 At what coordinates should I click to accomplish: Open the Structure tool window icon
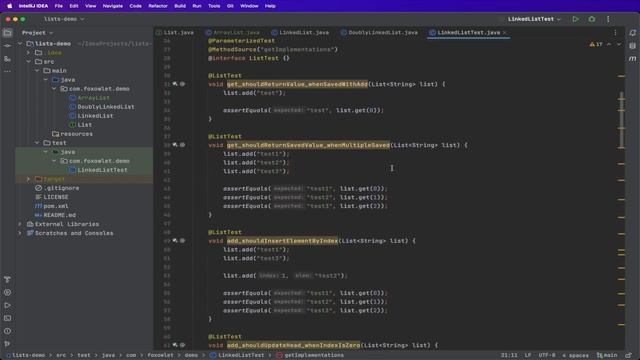point(7,59)
